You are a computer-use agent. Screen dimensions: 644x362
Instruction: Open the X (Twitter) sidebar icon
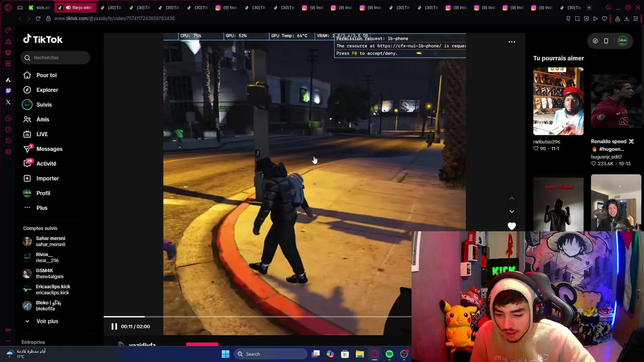[x=8, y=102]
